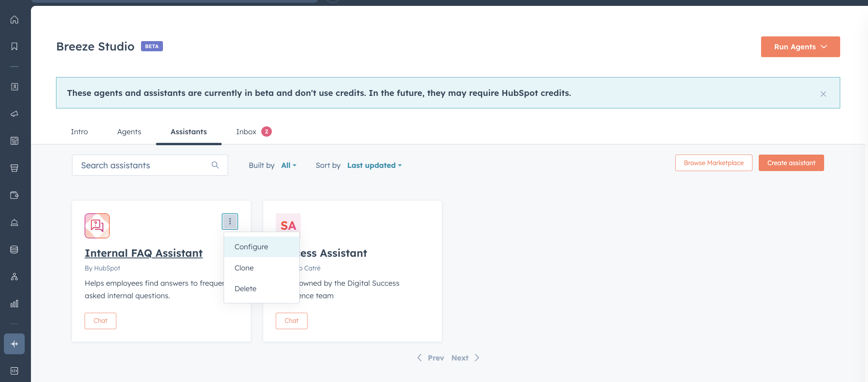
Task: Select the Assistants tab
Action: [189, 132]
